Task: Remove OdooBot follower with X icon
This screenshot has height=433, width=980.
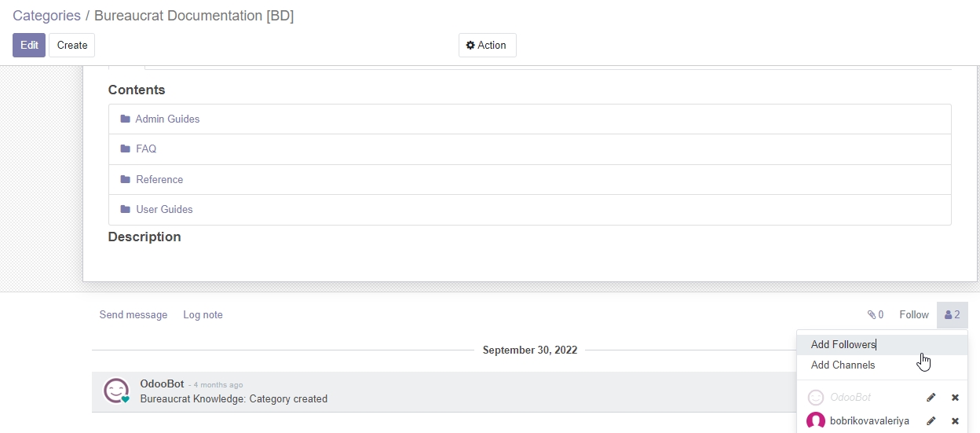Action: [955, 398]
